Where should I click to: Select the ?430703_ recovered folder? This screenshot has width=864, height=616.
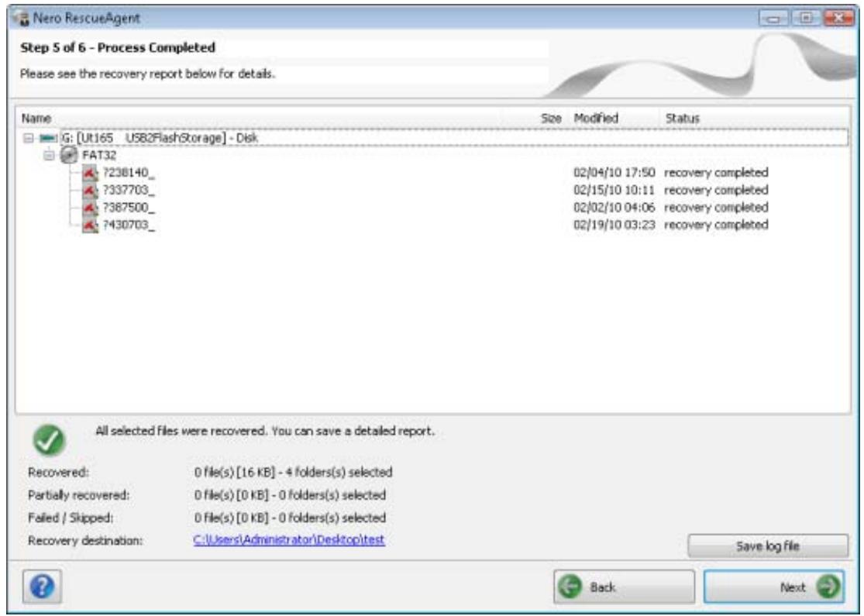tap(129, 225)
